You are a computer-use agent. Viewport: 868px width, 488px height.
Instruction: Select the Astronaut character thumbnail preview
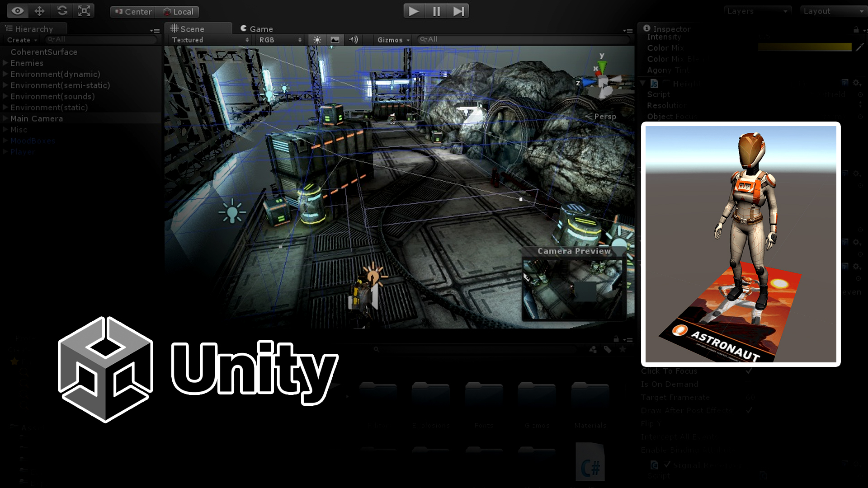pos(741,243)
